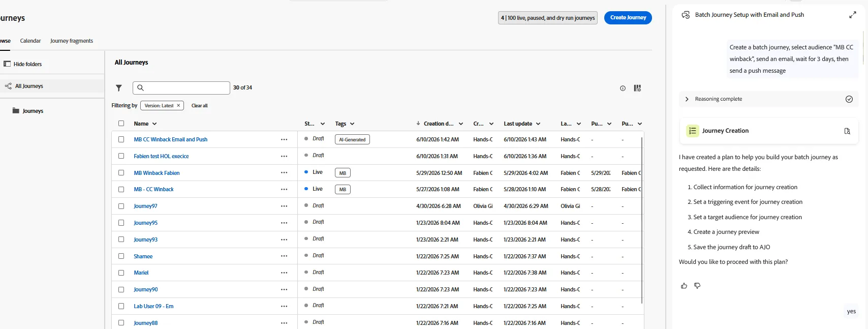Click the journey search input field
Screen dimensions: 868x329
181,88
